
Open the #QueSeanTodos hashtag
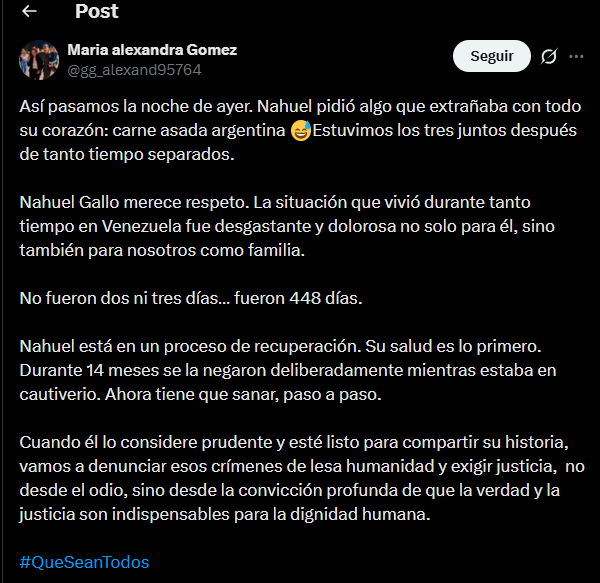click(84, 562)
